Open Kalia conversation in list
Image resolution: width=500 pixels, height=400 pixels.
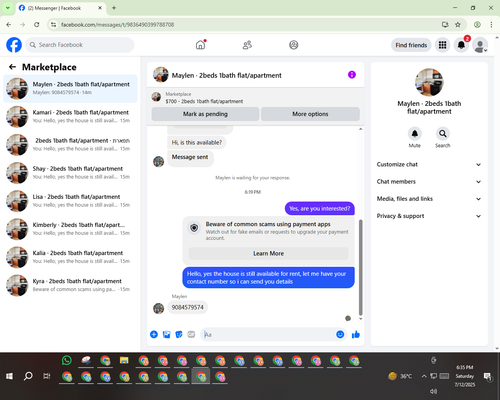point(70,257)
